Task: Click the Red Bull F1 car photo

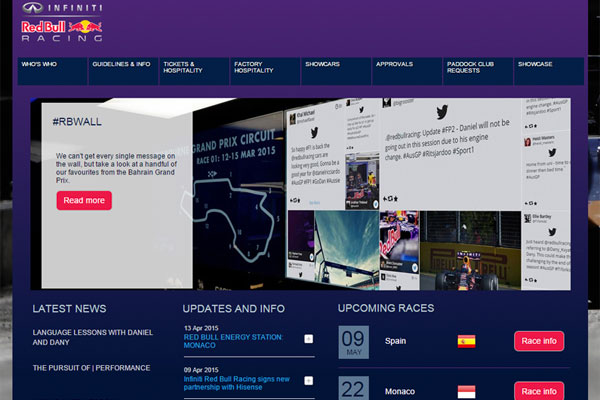Action: tap(470, 250)
